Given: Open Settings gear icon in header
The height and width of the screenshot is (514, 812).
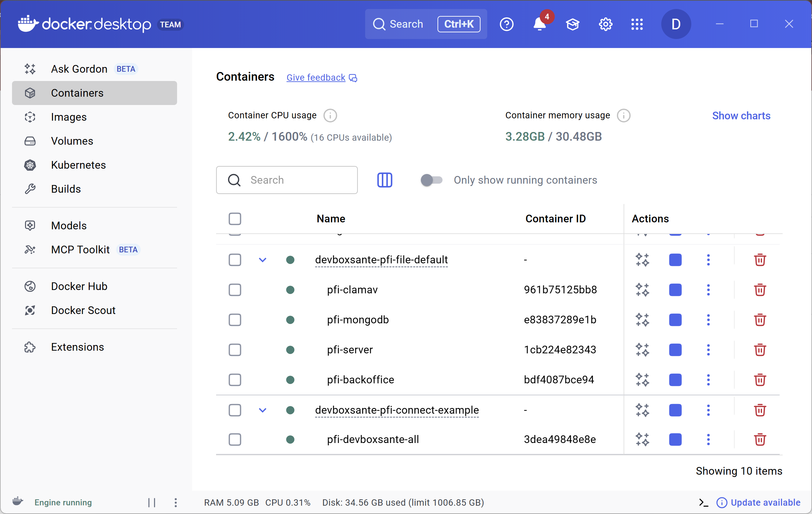Looking at the screenshot, I should pos(606,24).
